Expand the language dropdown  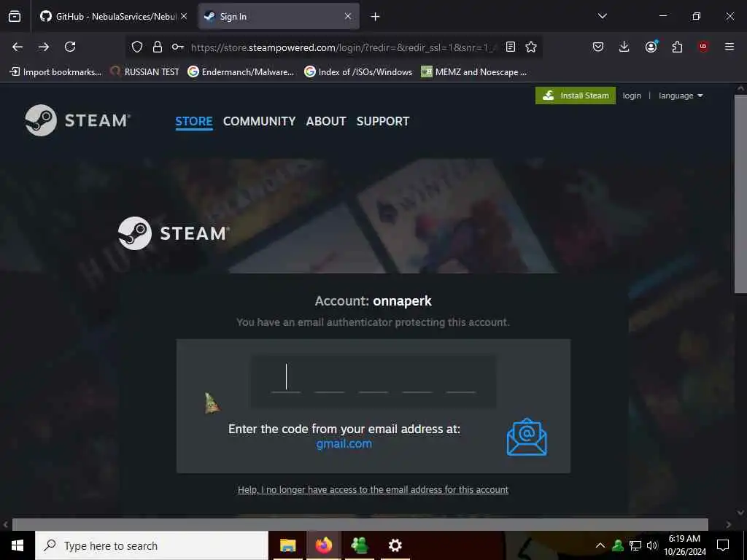pos(681,96)
